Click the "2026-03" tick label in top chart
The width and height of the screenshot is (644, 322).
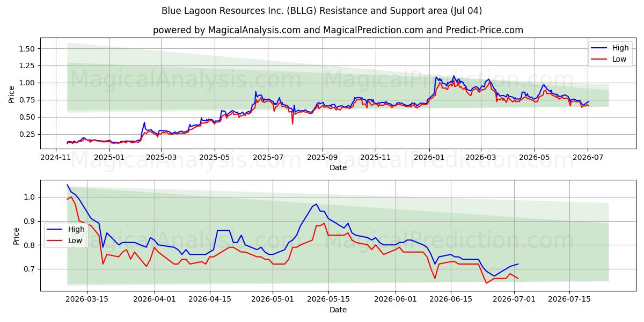pyautogui.click(x=480, y=157)
